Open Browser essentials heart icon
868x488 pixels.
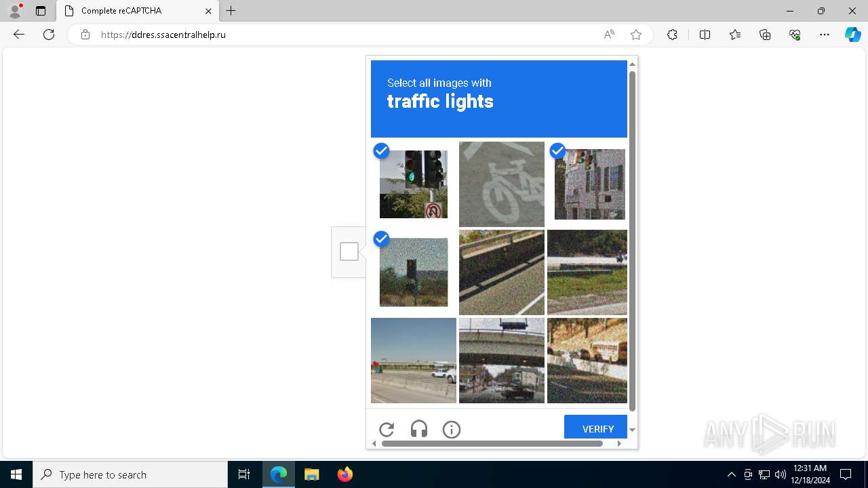coord(795,35)
